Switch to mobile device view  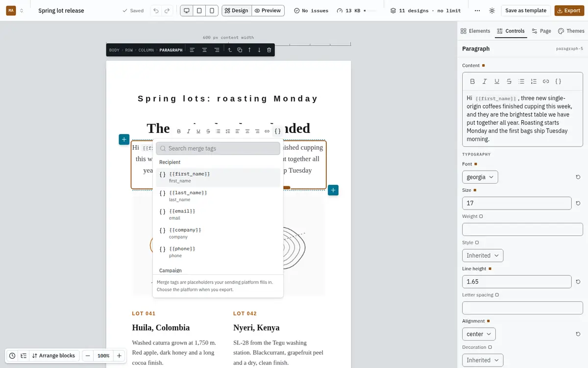pos(212,10)
